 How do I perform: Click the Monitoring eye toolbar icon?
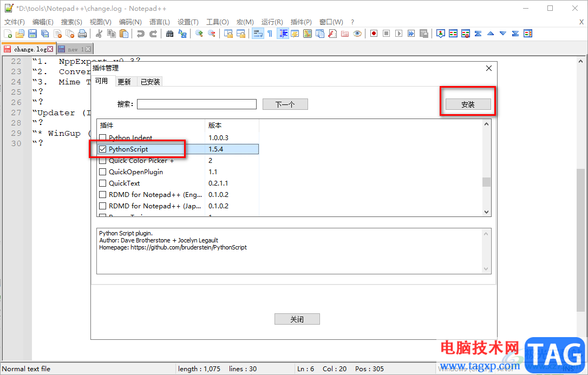click(357, 34)
